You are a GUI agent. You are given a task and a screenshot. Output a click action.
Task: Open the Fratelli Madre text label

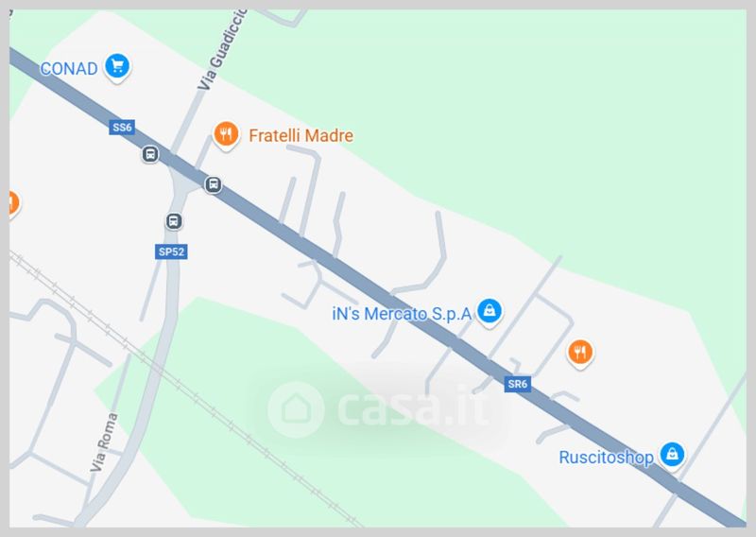301,135
